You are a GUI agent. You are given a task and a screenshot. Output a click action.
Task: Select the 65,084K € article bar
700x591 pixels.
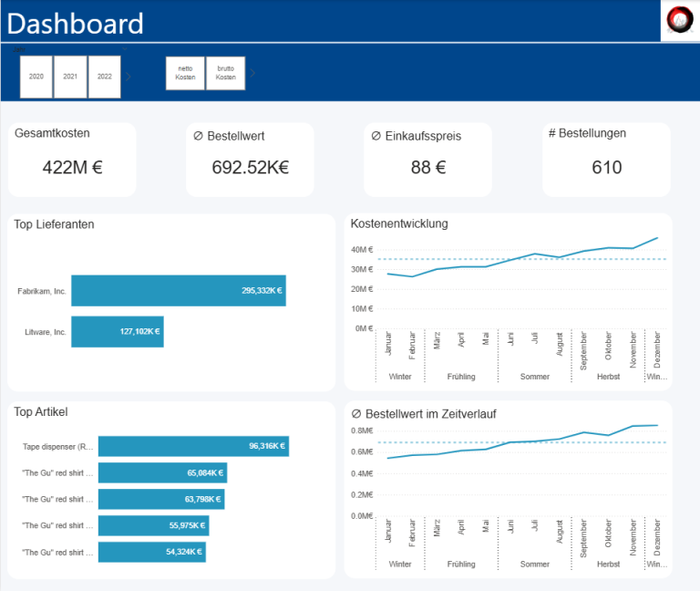pyautogui.click(x=162, y=472)
